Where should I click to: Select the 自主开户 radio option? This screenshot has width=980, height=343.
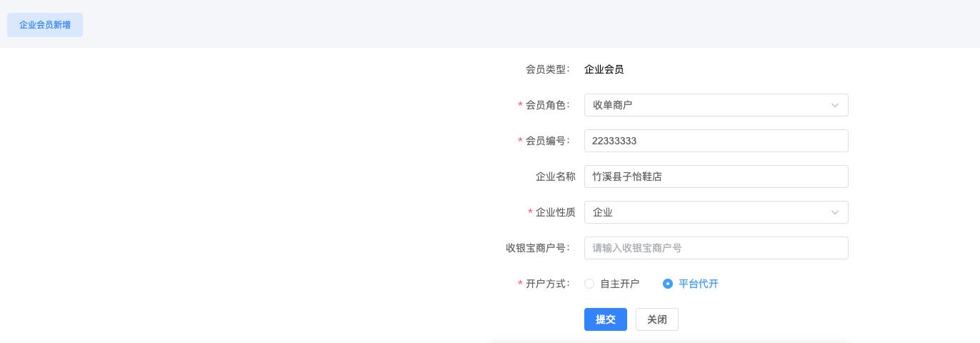[612, 284]
